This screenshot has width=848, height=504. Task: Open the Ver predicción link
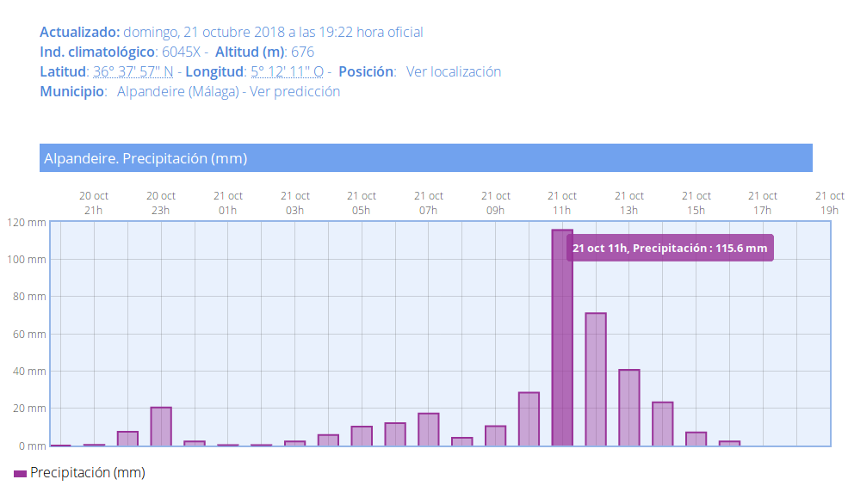point(294,91)
